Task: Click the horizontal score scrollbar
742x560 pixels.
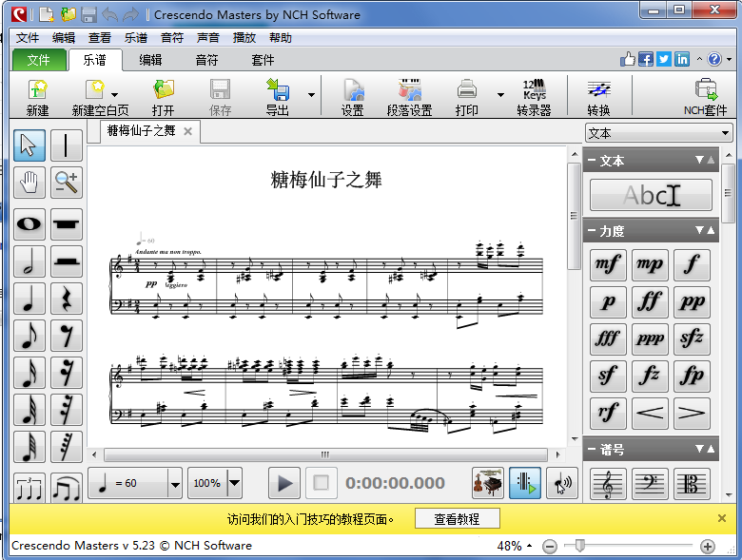Action: tap(325, 455)
